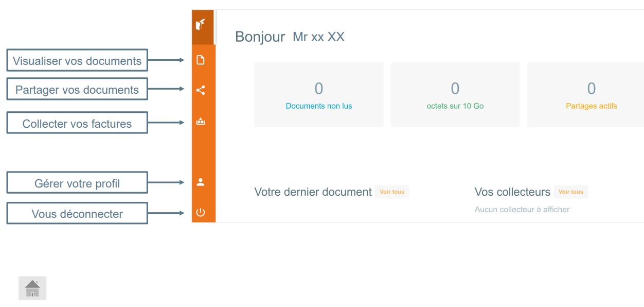Click the Visualiser vos documents label box

77,60
